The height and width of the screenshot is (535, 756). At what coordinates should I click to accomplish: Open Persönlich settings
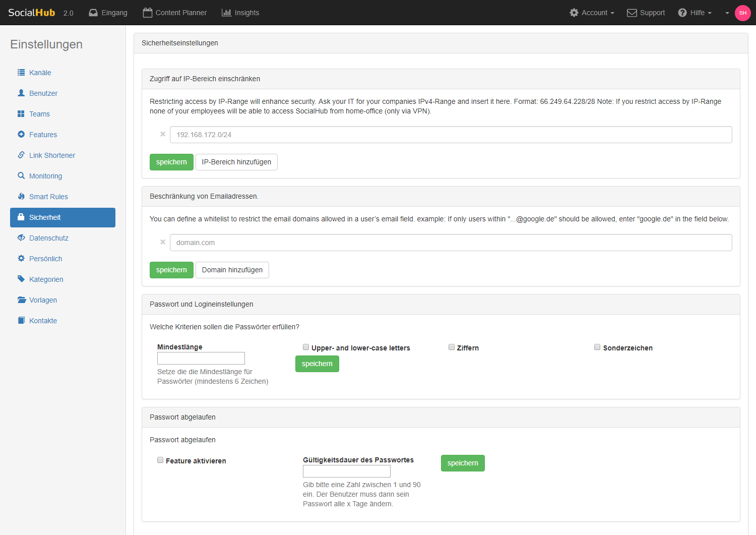pos(62,259)
